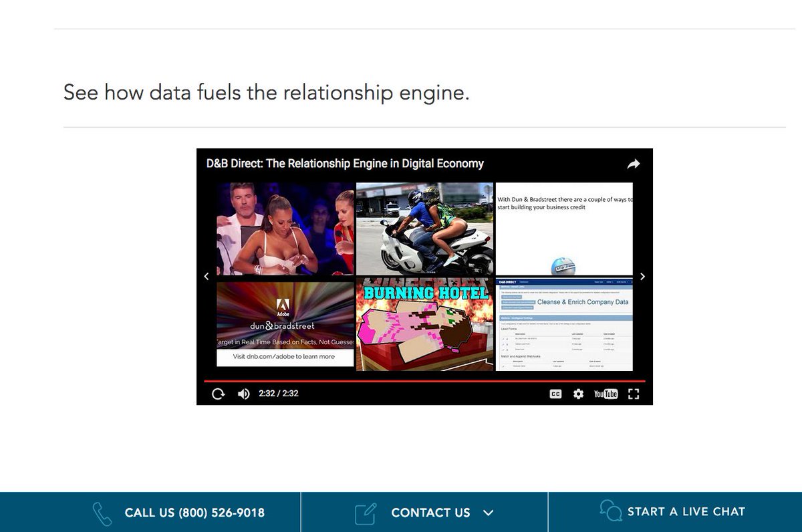Open the motorcycle riders video thumbnail

[424, 229]
